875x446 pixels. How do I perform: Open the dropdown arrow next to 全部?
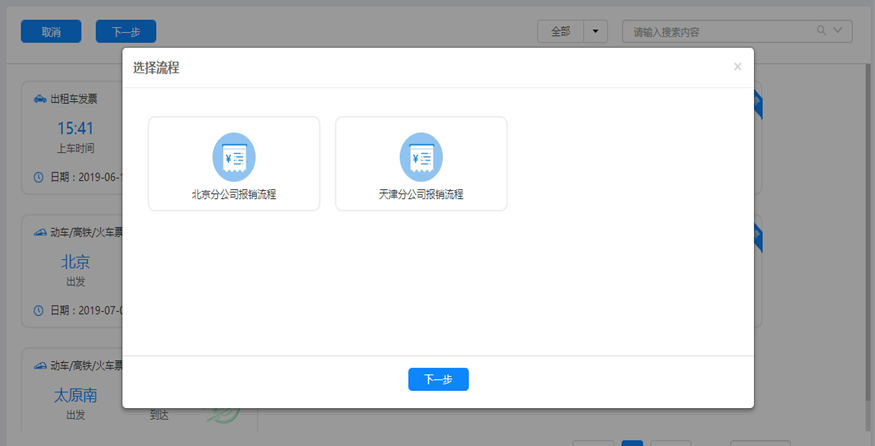pyautogui.click(x=596, y=31)
